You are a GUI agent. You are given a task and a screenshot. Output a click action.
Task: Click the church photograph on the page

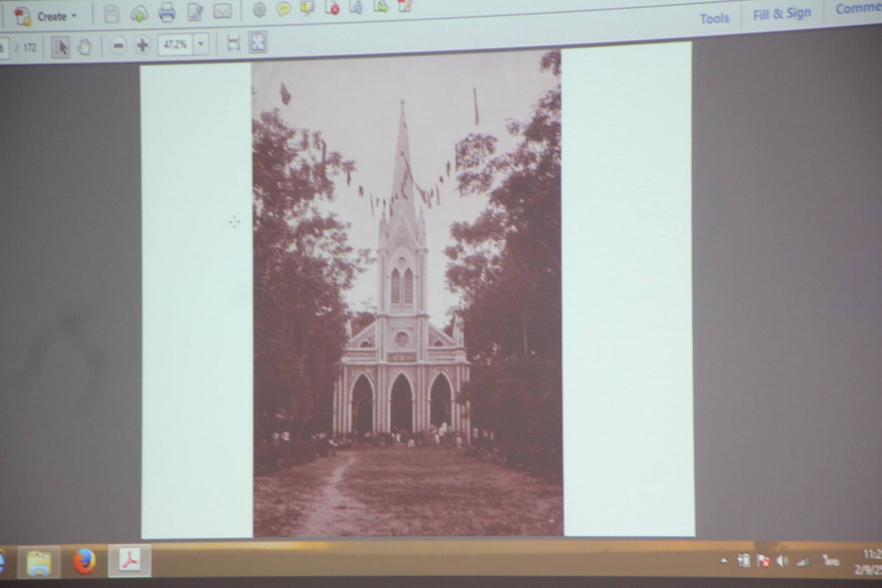coord(407,294)
